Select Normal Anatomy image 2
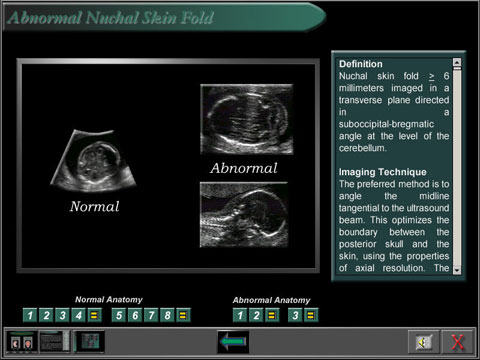Screen dimensions: 480x360 (46, 315)
